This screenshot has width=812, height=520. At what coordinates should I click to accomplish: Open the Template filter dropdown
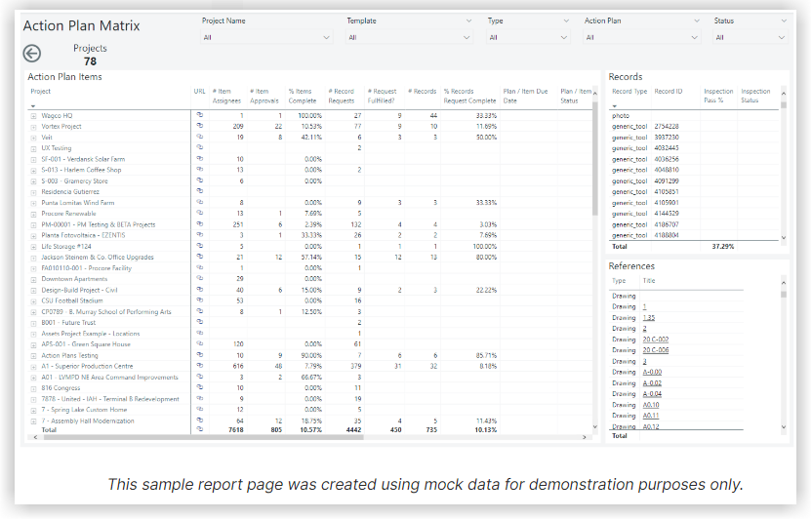(x=409, y=37)
